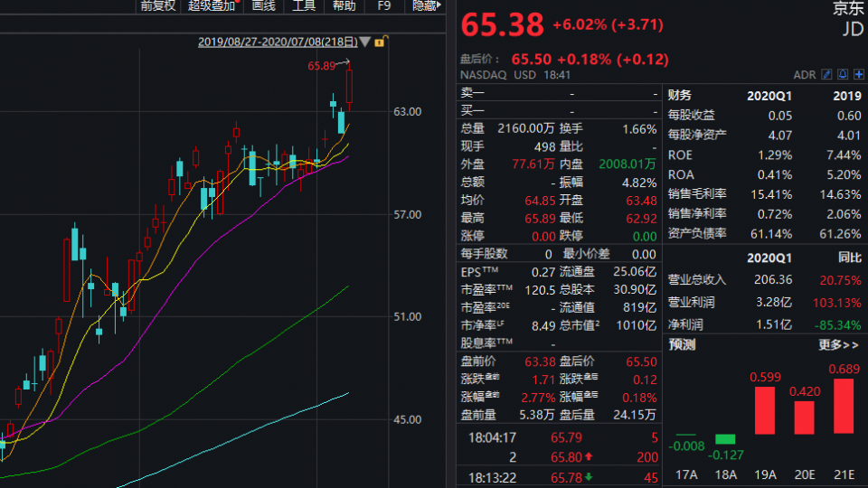Screen dimensions: 868x488
Task: Click the ADR label near the icons
Action: click(x=804, y=74)
